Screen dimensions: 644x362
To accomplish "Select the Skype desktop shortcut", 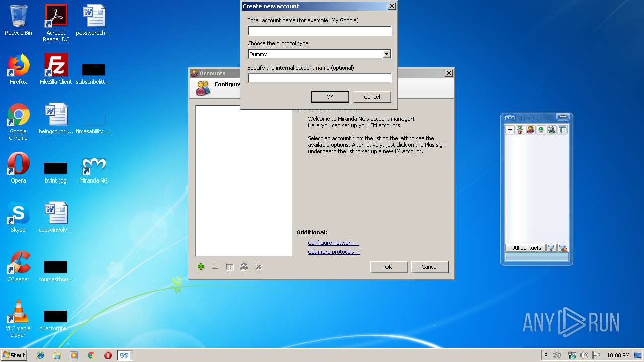I will click(18, 217).
